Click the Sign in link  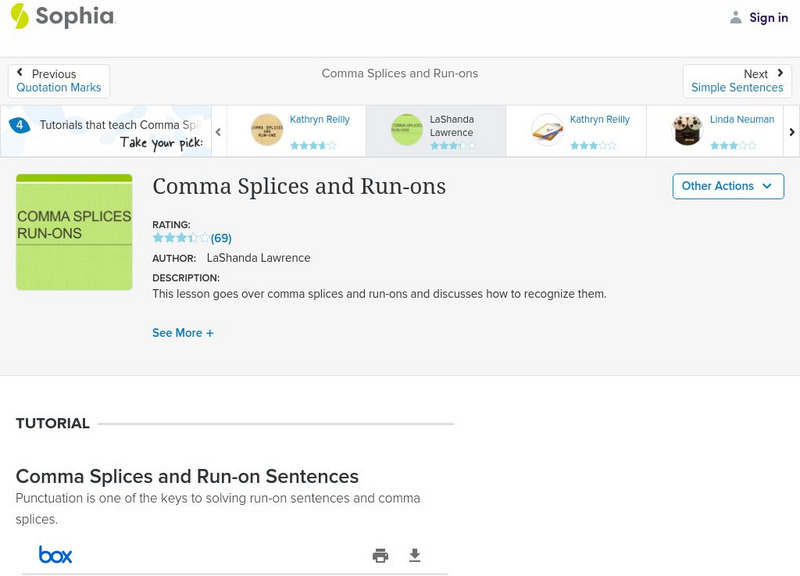click(768, 18)
